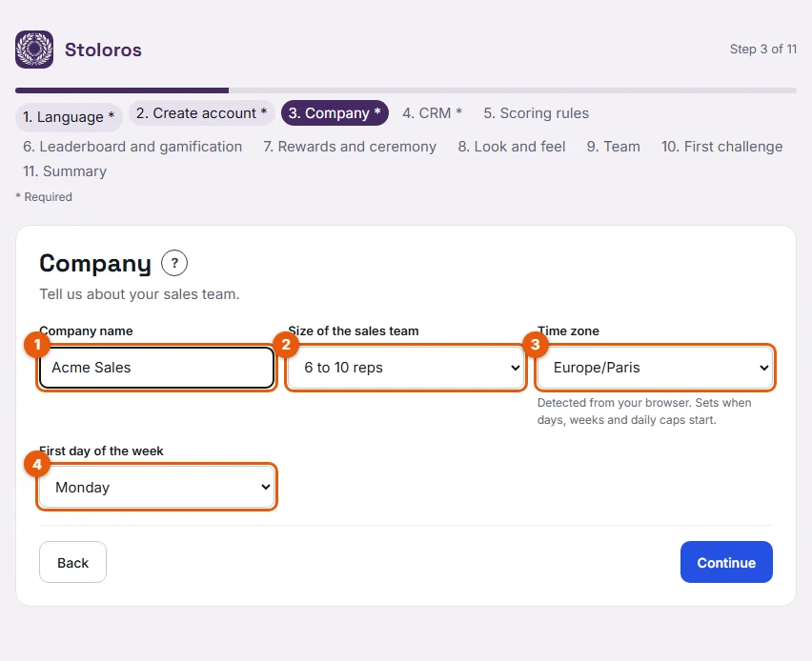Click the Back button
The image size is (812, 661).
tap(73, 562)
